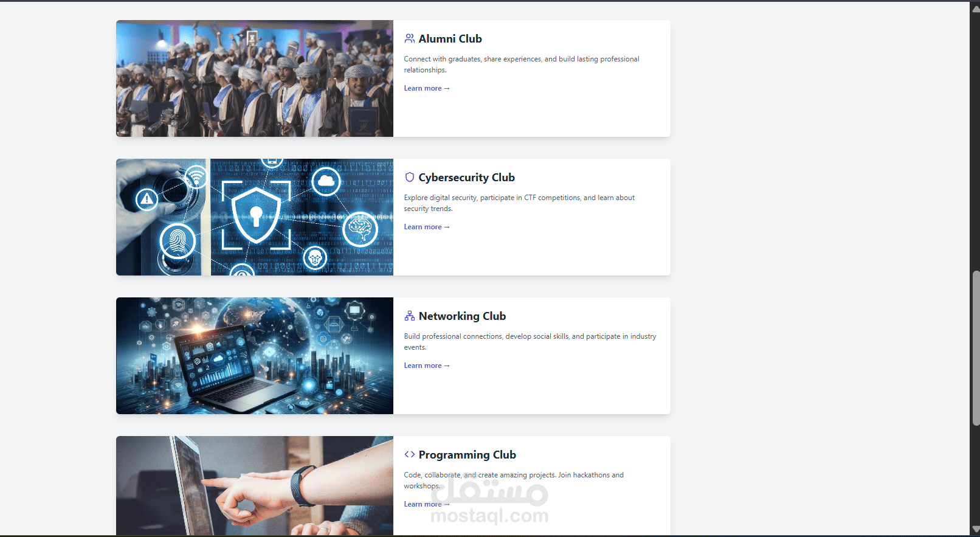Click the scrollbar down arrow
This screenshot has height=537, width=980.
pyautogui.click(x=975, y=528)
